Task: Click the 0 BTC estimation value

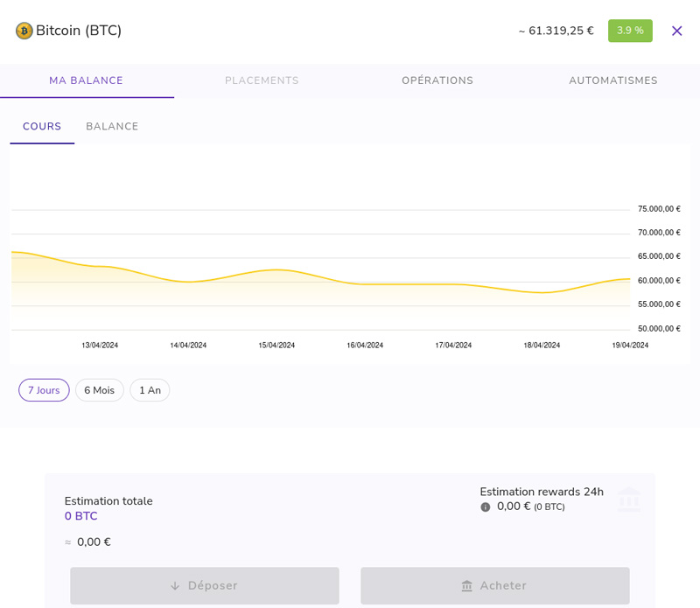Action: click(80, 516)
